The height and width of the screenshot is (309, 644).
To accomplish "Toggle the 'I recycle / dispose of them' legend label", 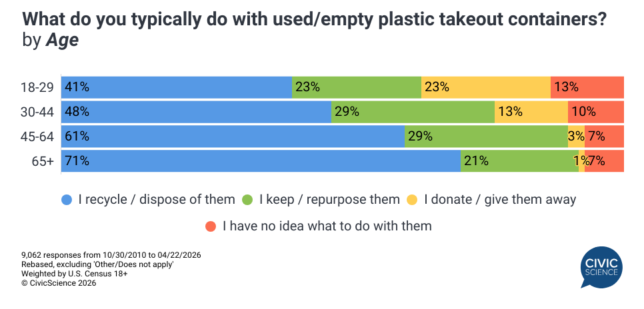I will [156, 199].
